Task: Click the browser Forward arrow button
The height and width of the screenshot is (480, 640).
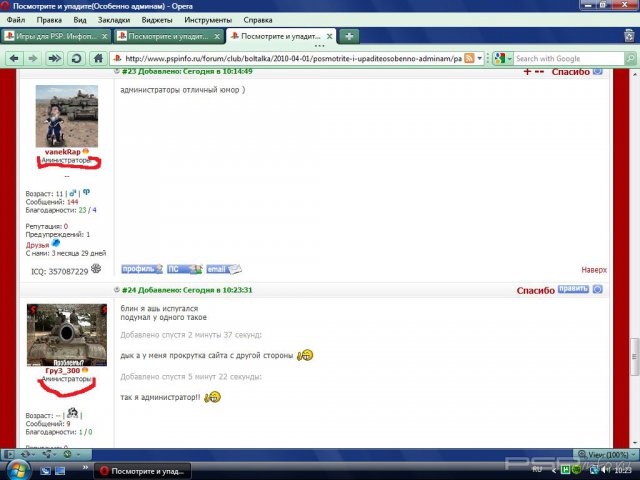Action: click(x=32, y=58)
